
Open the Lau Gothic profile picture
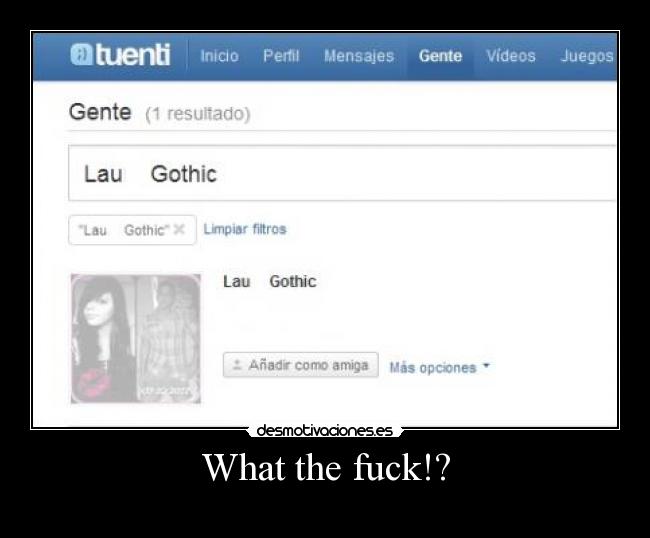pos(136,339)
